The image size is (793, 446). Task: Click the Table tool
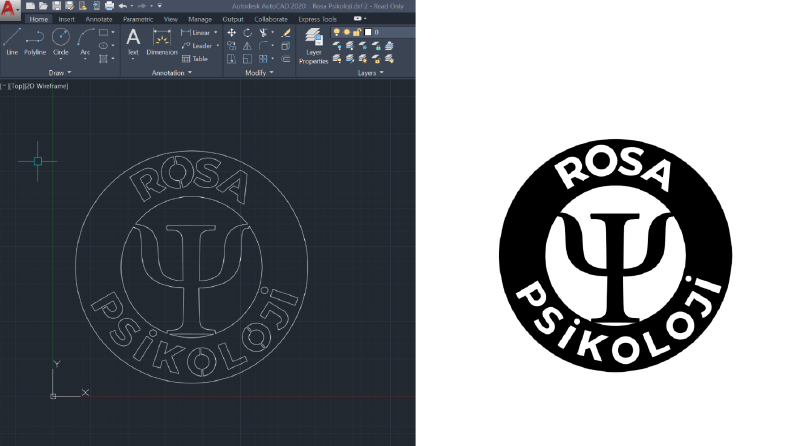coord(195,59)
